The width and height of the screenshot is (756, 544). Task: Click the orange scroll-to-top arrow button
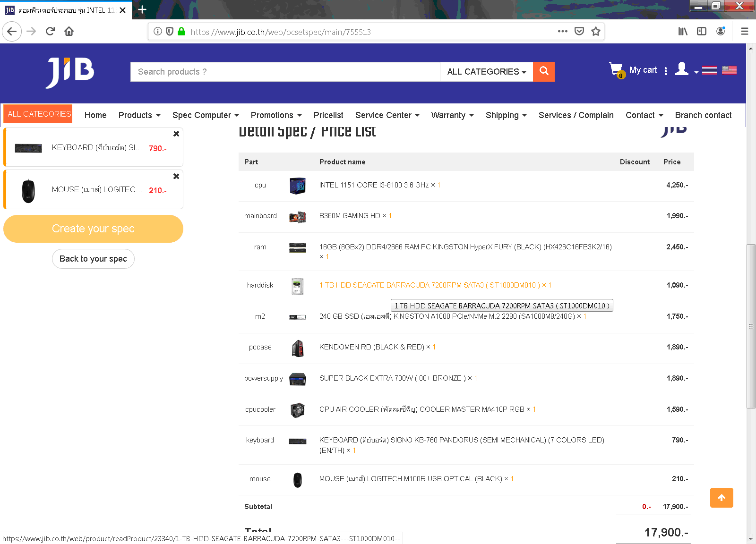722,498
